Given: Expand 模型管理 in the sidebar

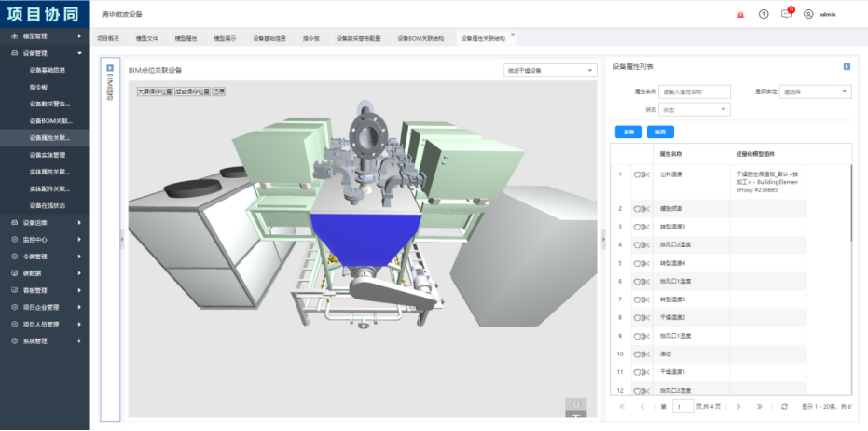Looking at the screenshot, I should [x=45, y=36].
